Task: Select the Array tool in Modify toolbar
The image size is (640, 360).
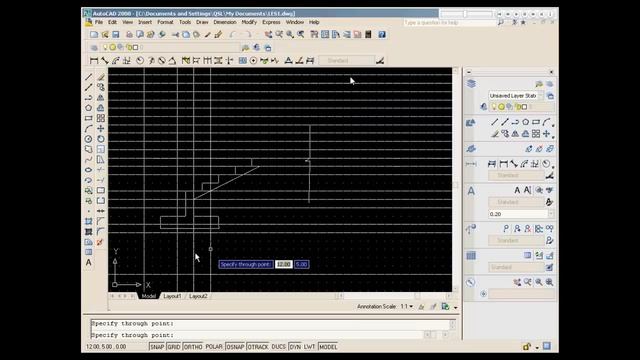Action: click(x=101, y=118)
